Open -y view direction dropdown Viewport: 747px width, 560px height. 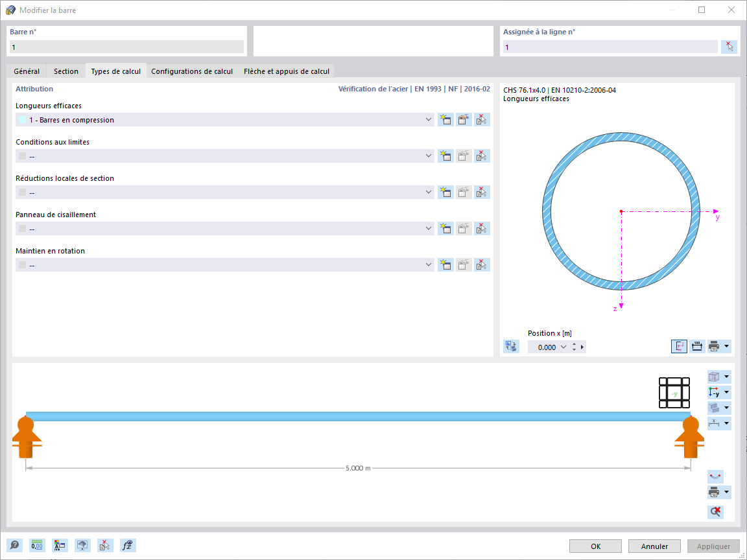(726, 392)
